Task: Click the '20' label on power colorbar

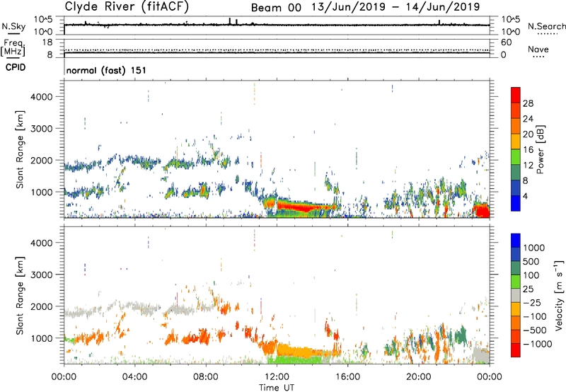Action: coord(528,134)
